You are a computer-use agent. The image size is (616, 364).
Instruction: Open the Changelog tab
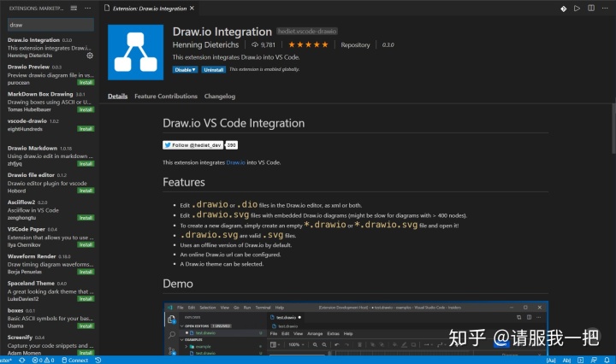(x=220, y=96)
